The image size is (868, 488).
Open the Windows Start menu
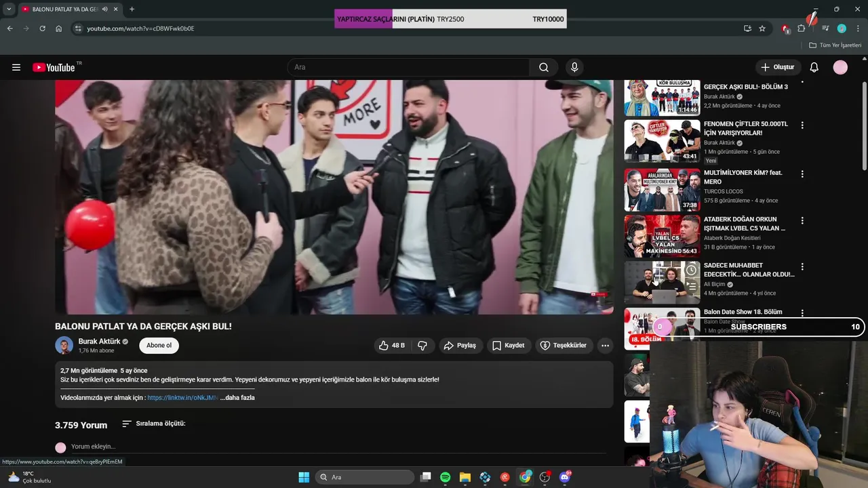coord(304,477)
